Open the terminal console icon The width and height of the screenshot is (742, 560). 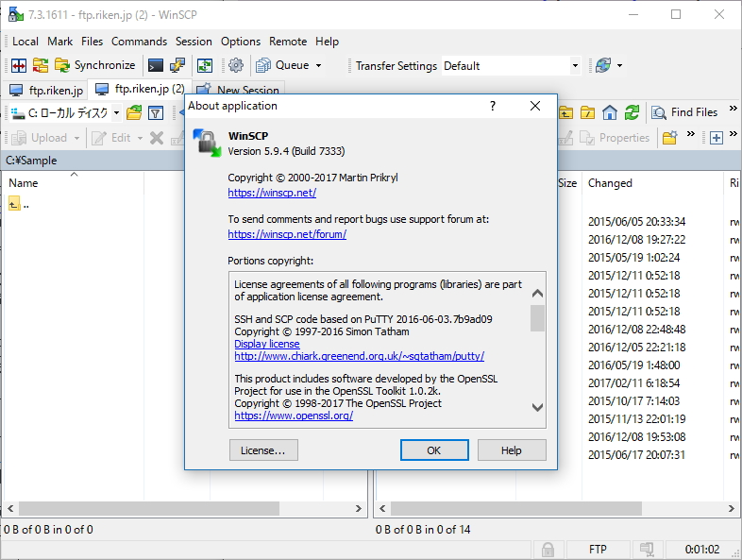click(156, 65)
